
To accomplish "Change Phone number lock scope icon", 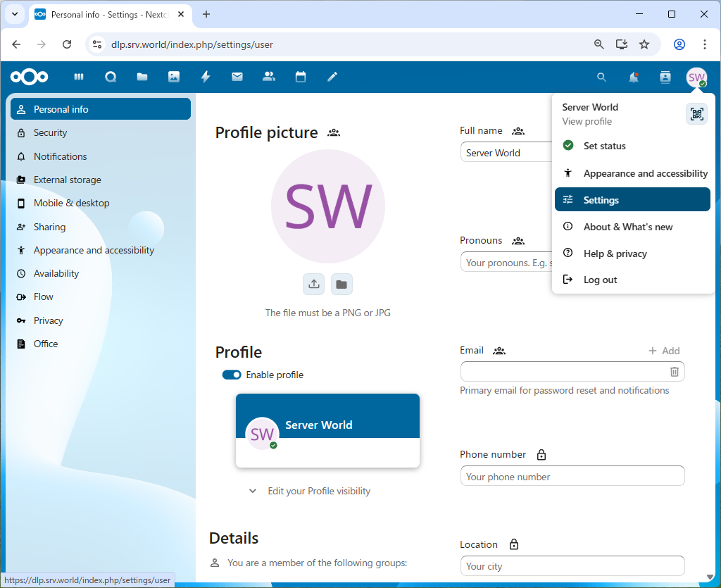I will click(x=541, y=455).
